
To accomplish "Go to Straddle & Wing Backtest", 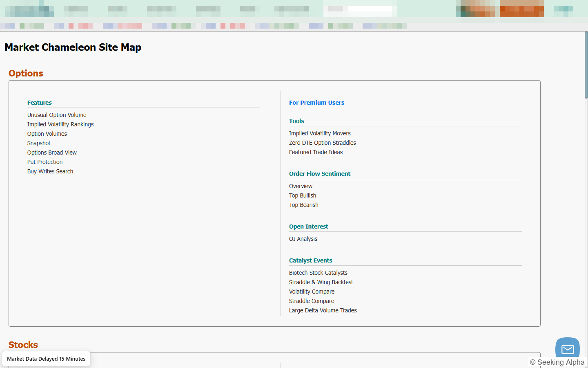I will 321,282.
